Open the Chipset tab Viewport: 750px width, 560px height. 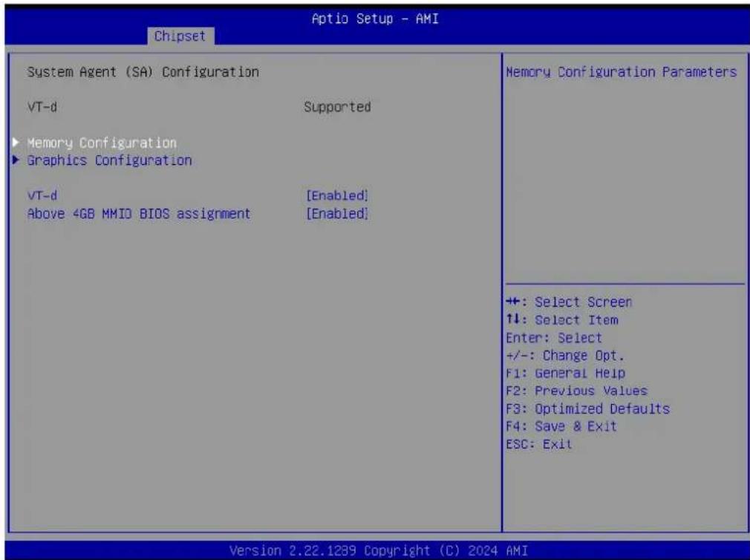click(180, 36)
